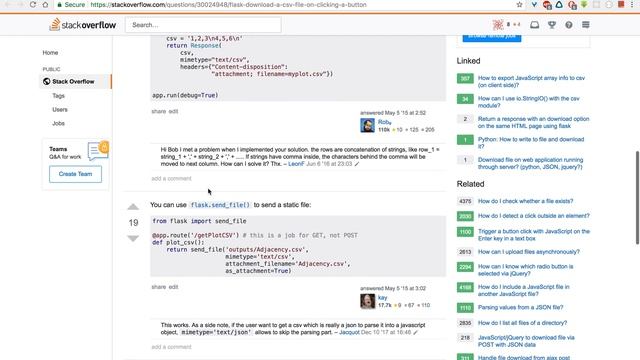Open 'Python: How to write to file and download it?'
The height and width of the screenshot is (360, 640).
coord(531,143)
